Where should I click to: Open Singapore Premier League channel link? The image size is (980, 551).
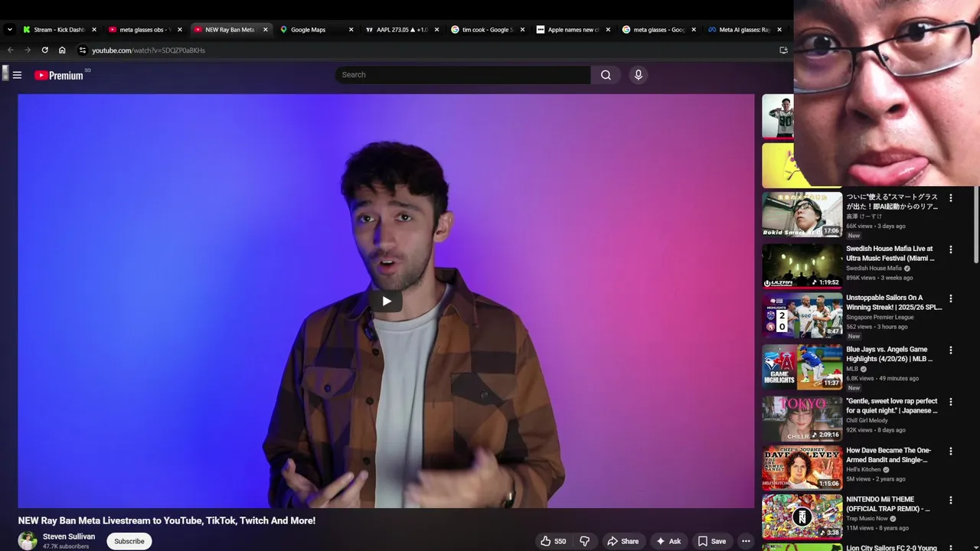(x=880, y=318)
